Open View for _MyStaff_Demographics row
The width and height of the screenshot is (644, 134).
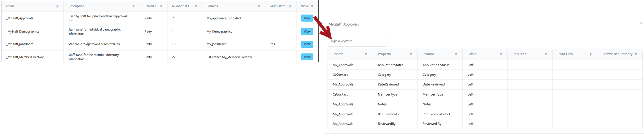[307, 32]
